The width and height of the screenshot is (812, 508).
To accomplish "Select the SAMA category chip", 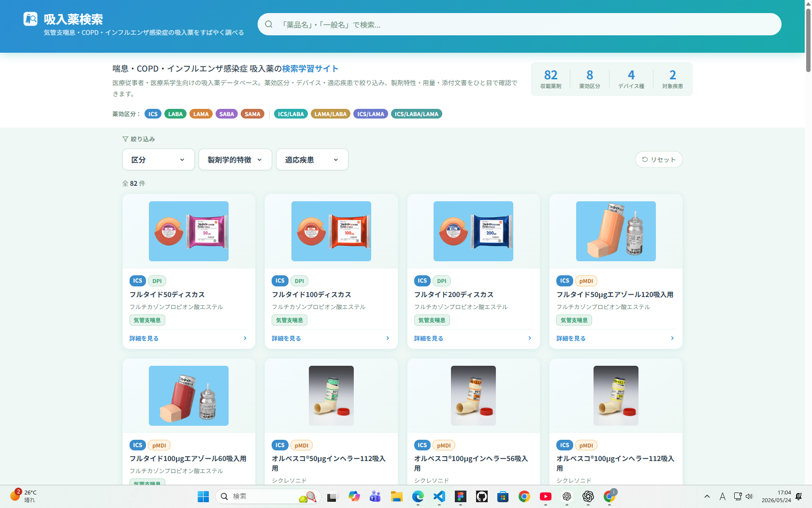I will pos(252,114).
